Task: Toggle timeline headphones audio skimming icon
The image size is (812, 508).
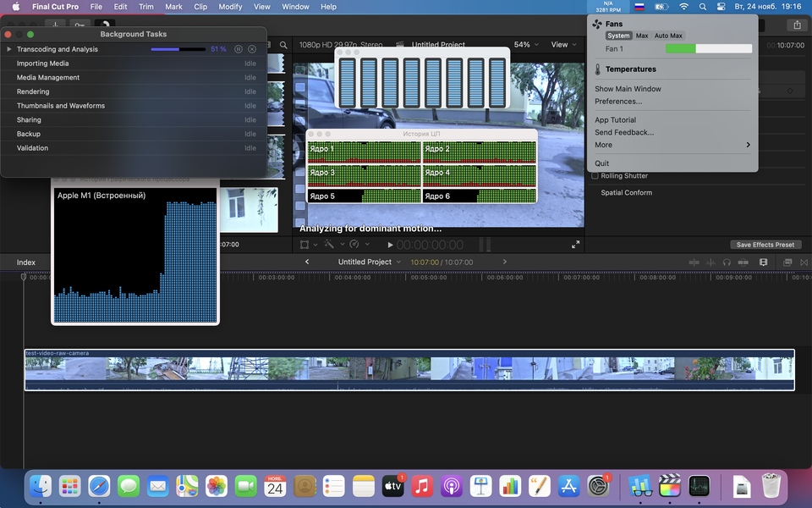Action: [727, 262]
